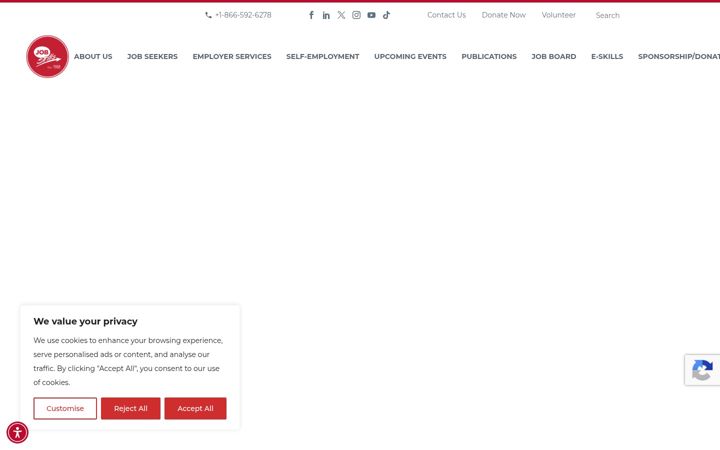Focus the Search field
This screenshot has height=450, width=720.
[x=608, y=16]
